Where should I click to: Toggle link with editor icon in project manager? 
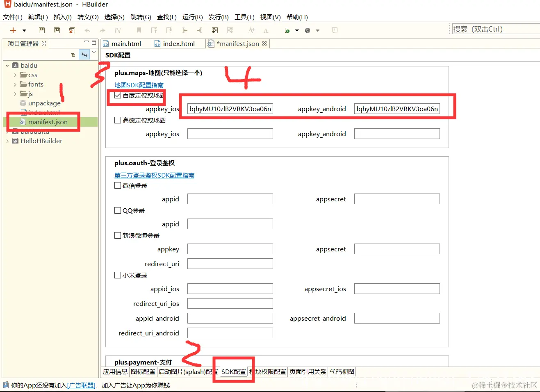[x=84, y=55]
